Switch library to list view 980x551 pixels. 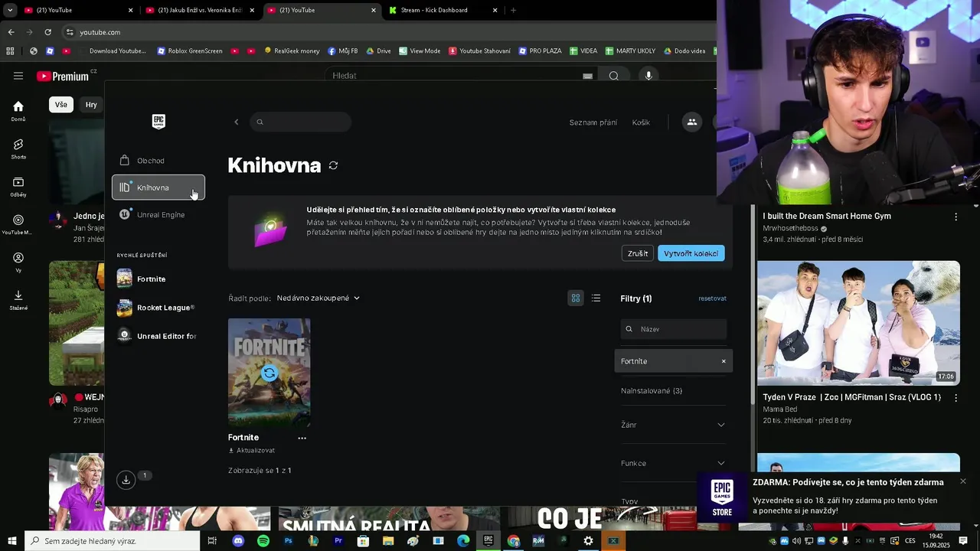596,298
